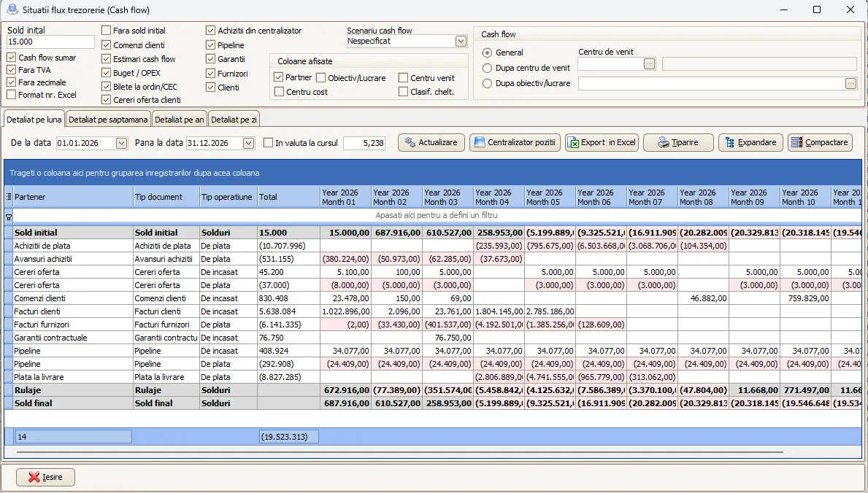Click the Partener column header
The image size is (868, 493).
coord(73,197)
